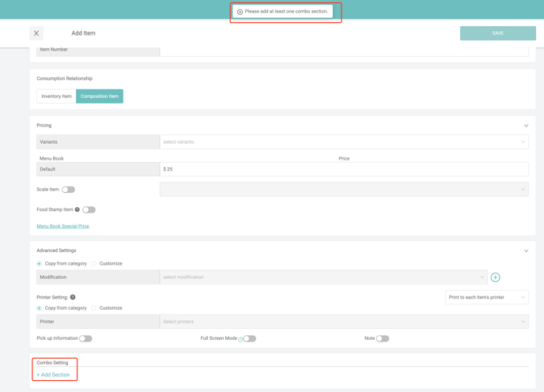Click the Consumption Relationship heading
This screenshot has width=544, height=392.
(65, 78)
